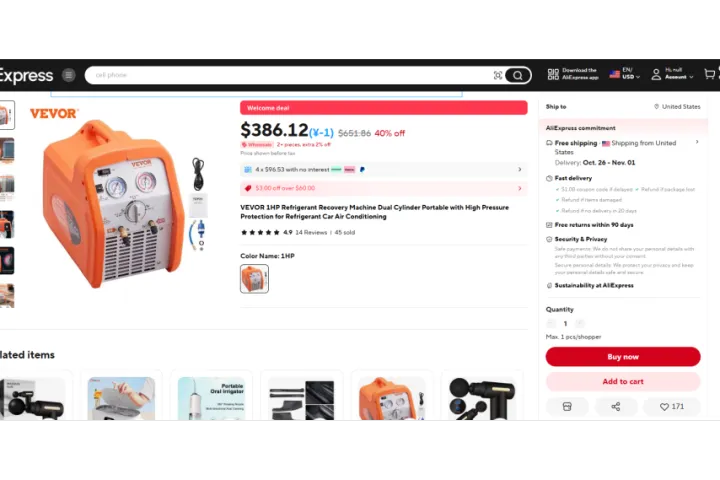Viewport: 720px width, 480px height.
Task: Select the 1HP color option swatch
Action: [x=254, y=279]
